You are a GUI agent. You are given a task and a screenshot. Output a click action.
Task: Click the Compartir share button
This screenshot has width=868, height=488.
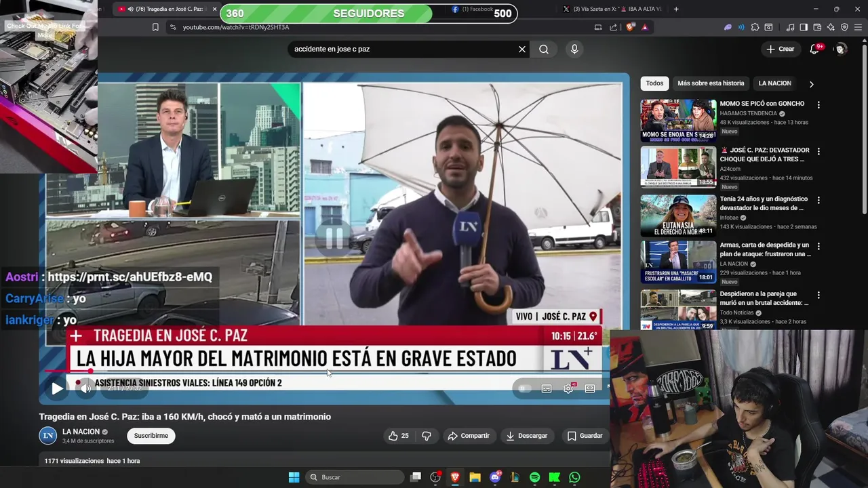pyautogui.click(x=469, y=436)
